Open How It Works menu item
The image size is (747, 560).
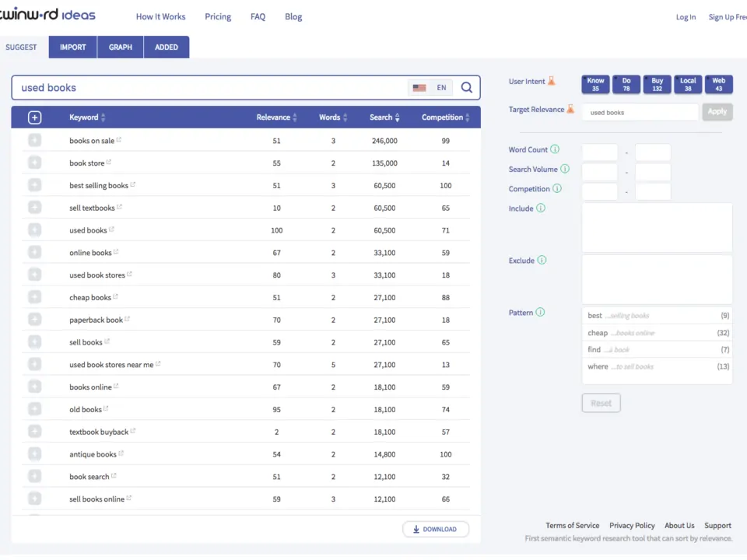pyautogui.click(x=160, y=16)
